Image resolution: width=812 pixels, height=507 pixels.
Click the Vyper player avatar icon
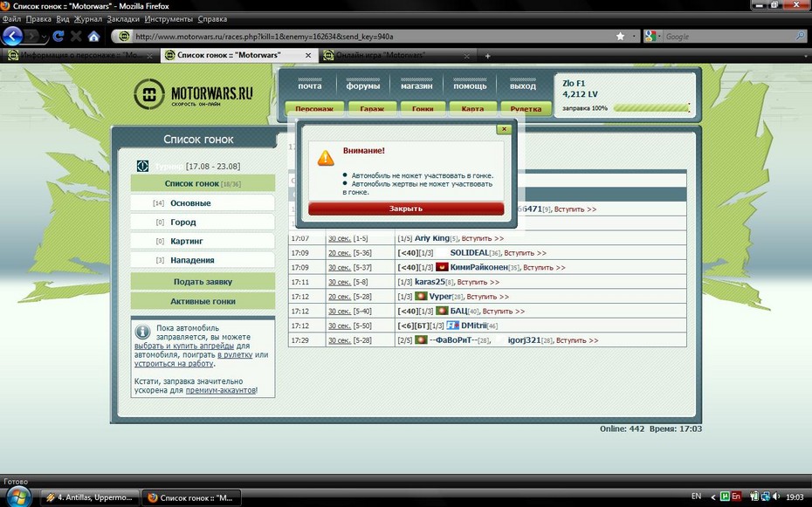point(421,297)
